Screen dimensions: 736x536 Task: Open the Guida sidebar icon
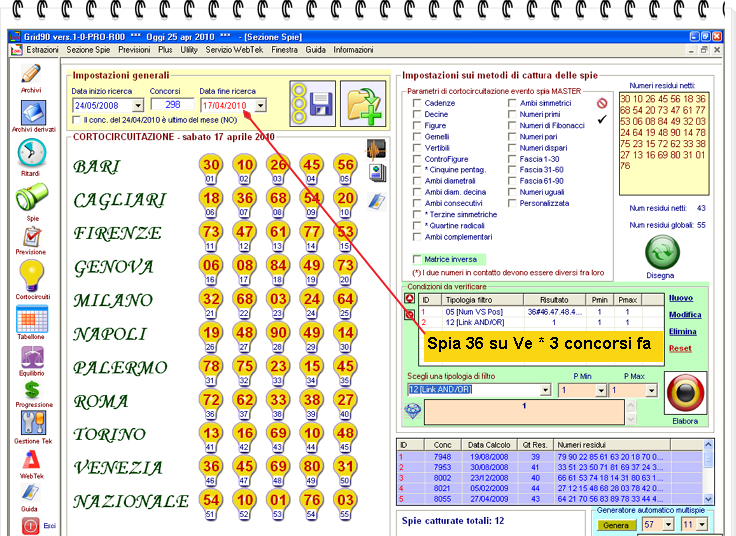point(31,493)
